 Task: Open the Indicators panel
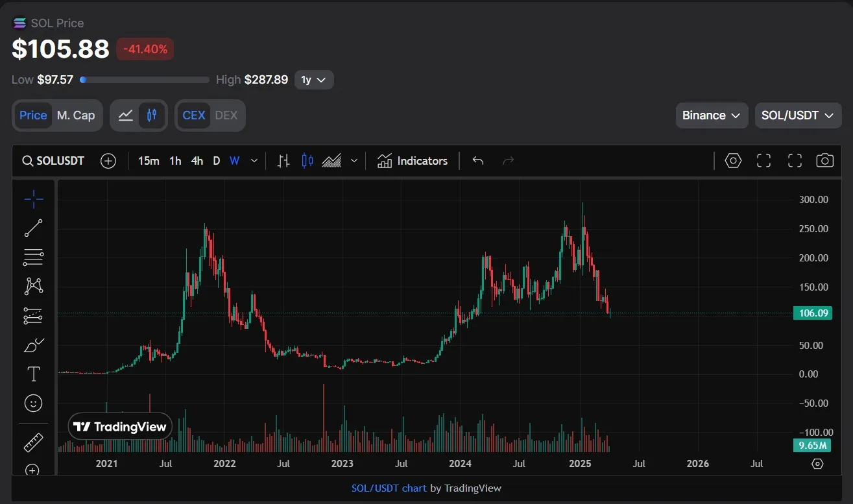[413, 161]
